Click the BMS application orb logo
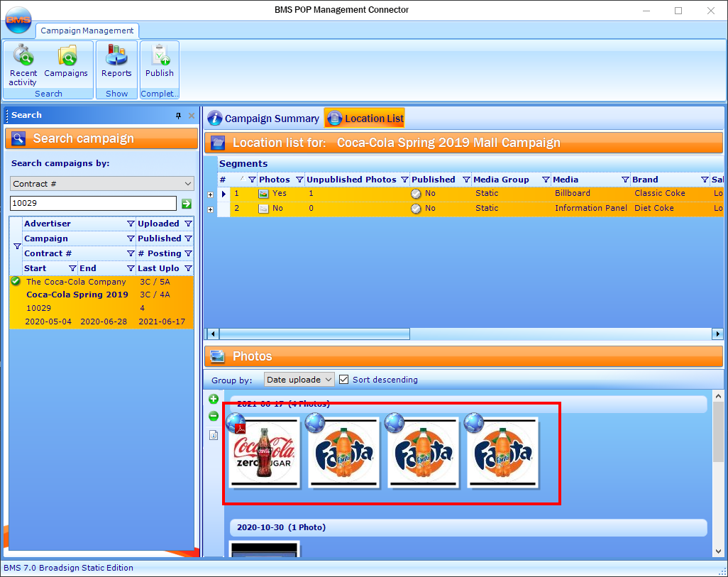Image resolution: width=728 pixels, height=577 pixels. coord(18,20)
